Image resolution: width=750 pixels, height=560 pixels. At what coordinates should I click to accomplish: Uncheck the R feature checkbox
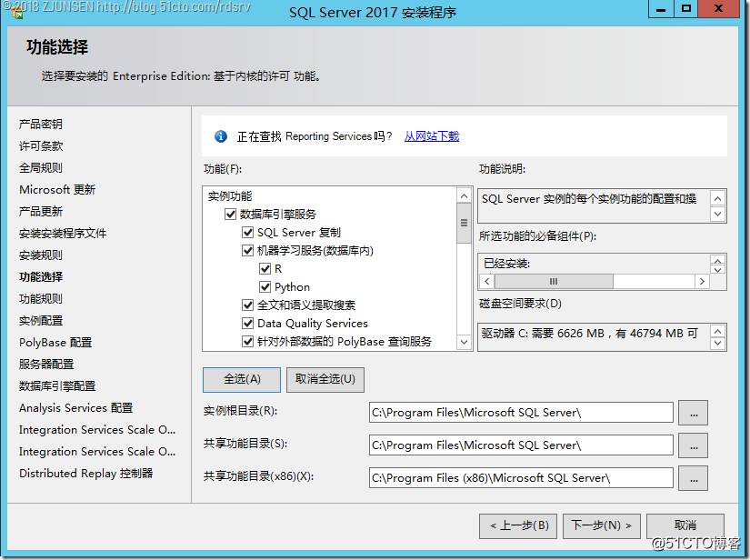tap(265, 269)
